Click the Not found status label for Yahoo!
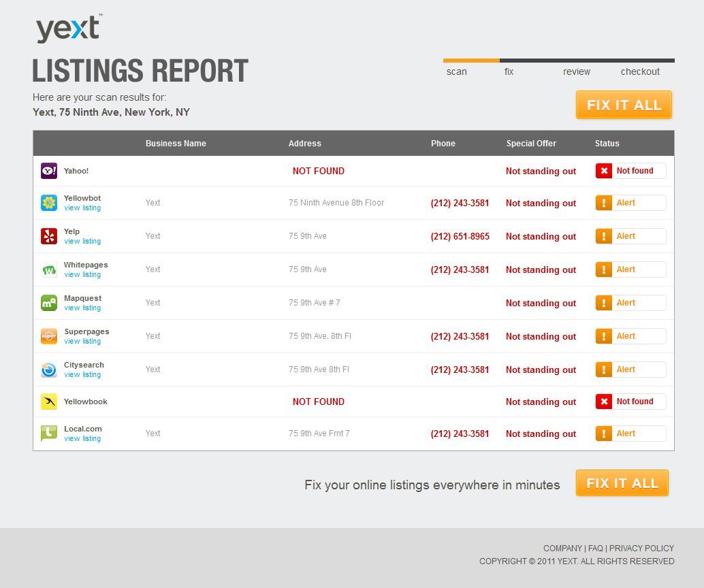 (635, 171)
